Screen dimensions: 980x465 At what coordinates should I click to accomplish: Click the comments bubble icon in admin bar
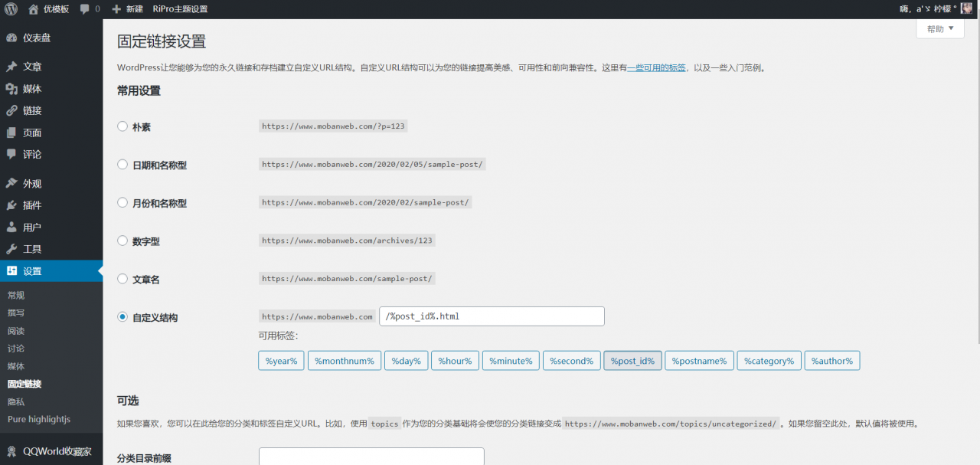point(85,9)
